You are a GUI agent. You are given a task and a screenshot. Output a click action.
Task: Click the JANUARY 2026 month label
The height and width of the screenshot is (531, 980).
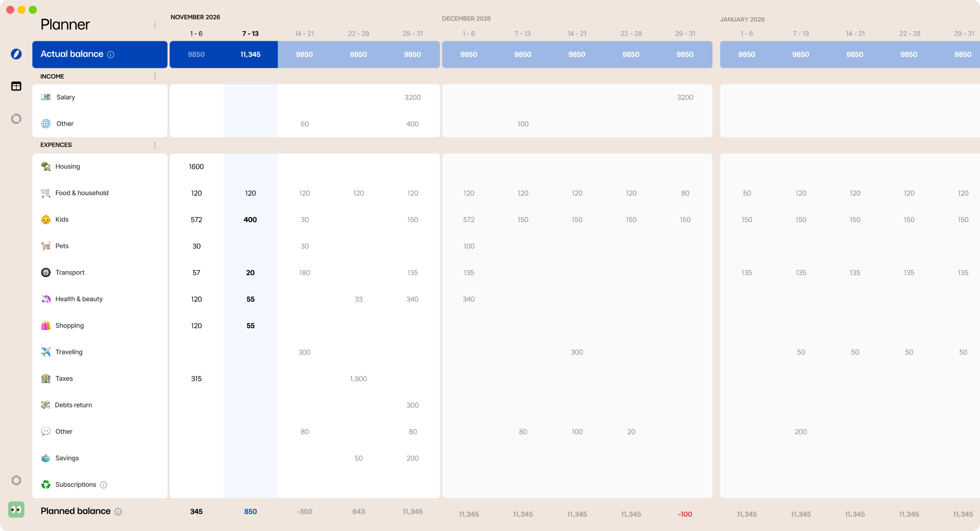[x=742, y=19]
